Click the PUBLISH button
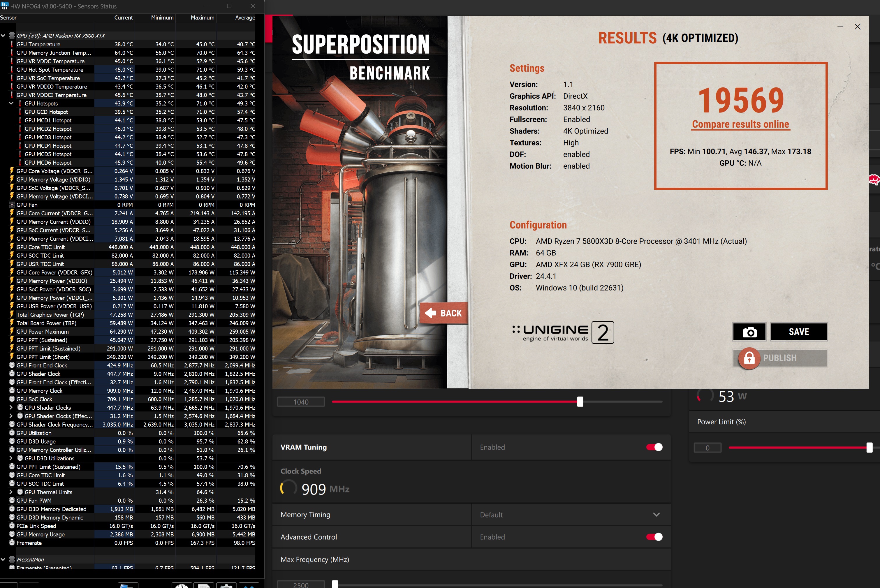The image size is (880, 588). click(x=780, y=358)
